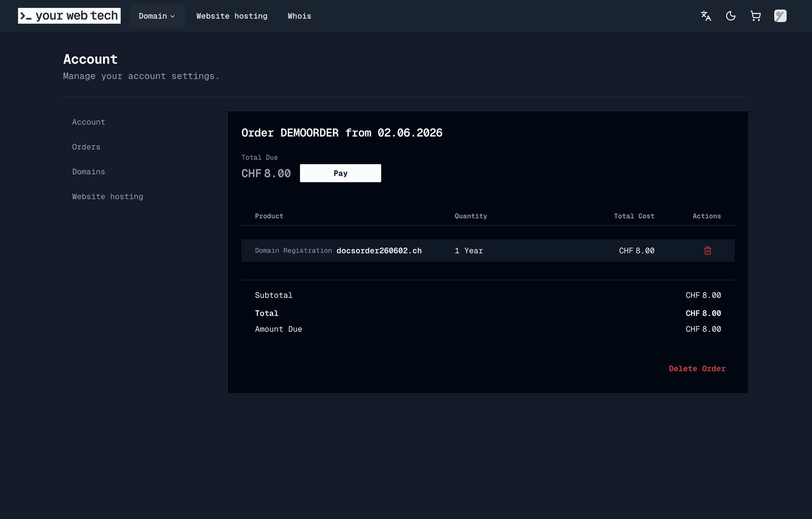Click the Account page heading
This screenshot has height=519, width=812.
click(x=91, y=59)
